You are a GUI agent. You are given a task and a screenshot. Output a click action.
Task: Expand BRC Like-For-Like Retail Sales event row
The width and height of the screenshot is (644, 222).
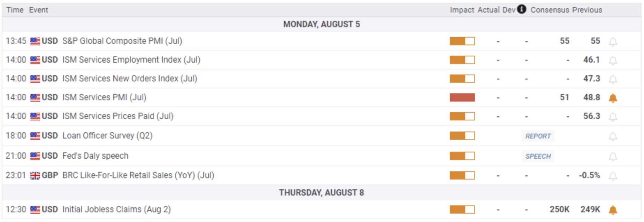pos(321,175)
